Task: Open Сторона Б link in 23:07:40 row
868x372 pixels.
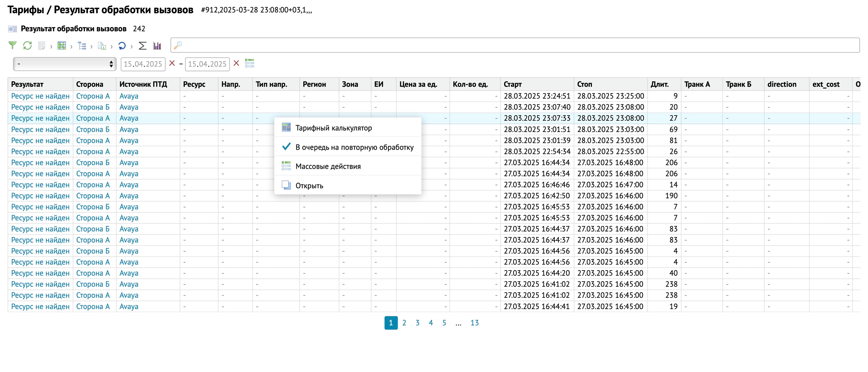Action: [93, 107]
